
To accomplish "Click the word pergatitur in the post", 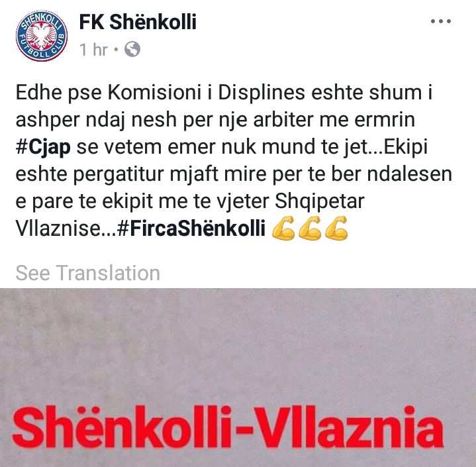I will pos(119,175).
